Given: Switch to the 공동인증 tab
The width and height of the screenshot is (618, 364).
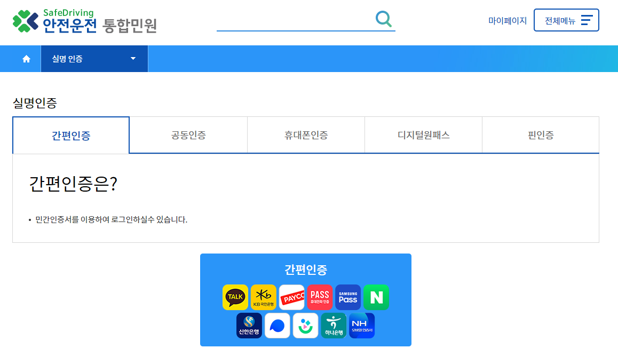Looking at the screenshot, I should pos(188,135).
